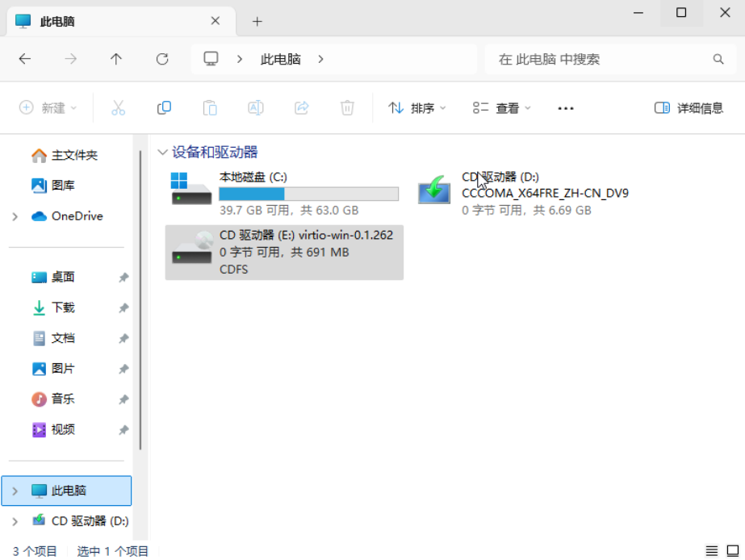Go back to previous location
Image resolution: width=745 pixels, height=560 pixels.
[25, 59]
